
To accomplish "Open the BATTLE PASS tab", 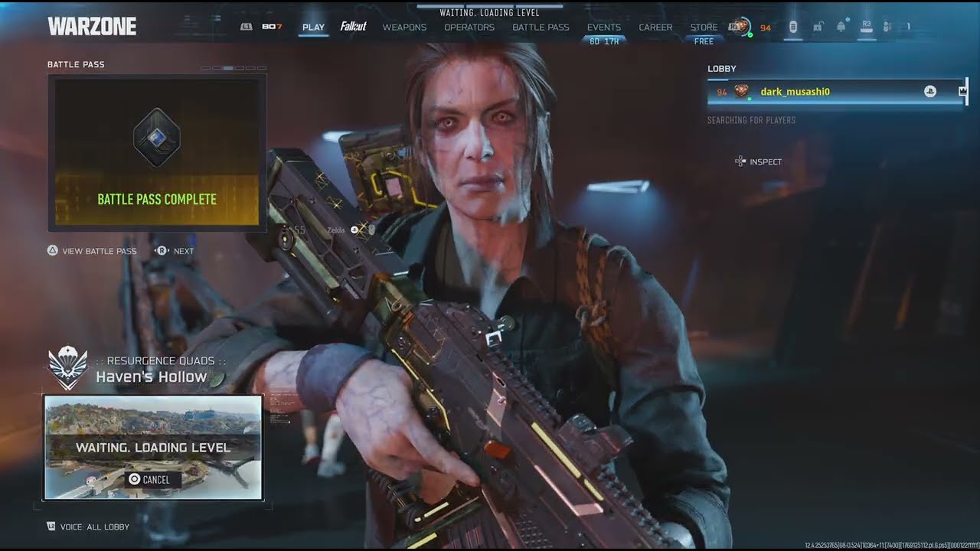I will tap(541, 27).
